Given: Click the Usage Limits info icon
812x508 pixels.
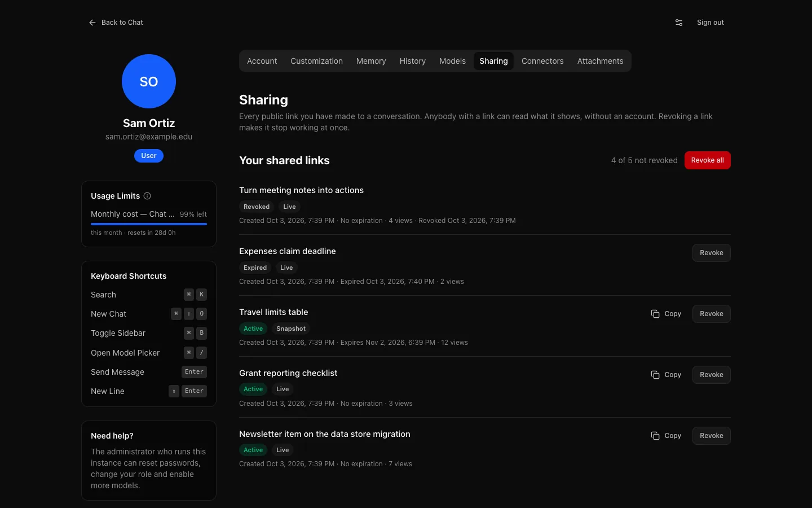Looking at the screenshot, I should 147,196.
